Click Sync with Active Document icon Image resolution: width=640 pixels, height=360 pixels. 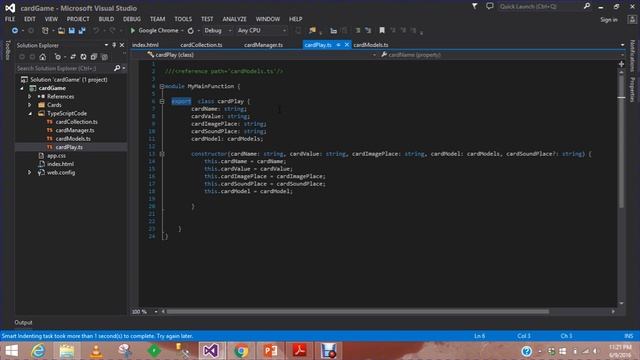click(73, 57)
